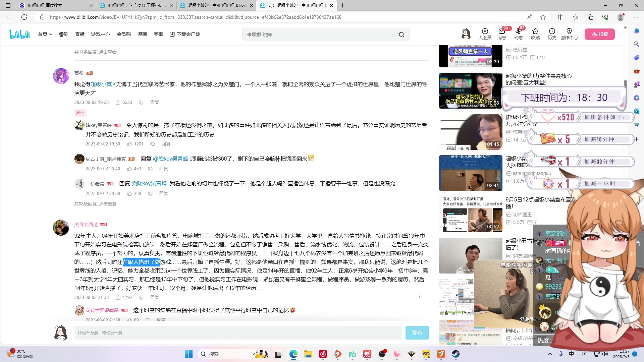The image size is (644, 362).
Task: Expand 共14条回复 replies
Action: coord(95,52)
